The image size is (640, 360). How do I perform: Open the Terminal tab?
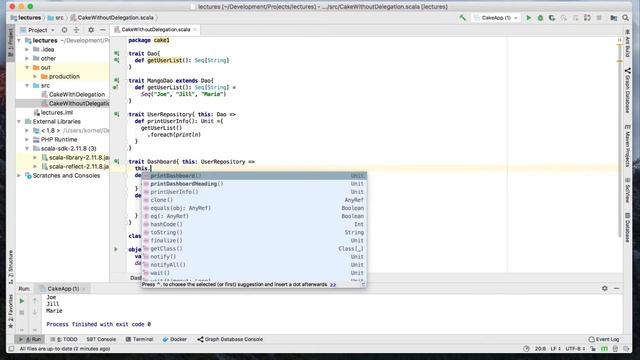[139, 339]
